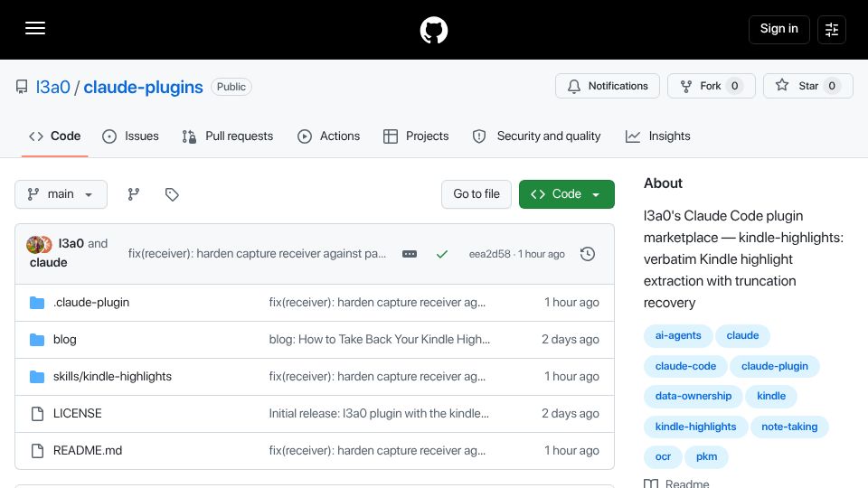The height and width of the screenshot is (488, 868).
Task: Click the ocr topic tag
Action: point(663,457)
